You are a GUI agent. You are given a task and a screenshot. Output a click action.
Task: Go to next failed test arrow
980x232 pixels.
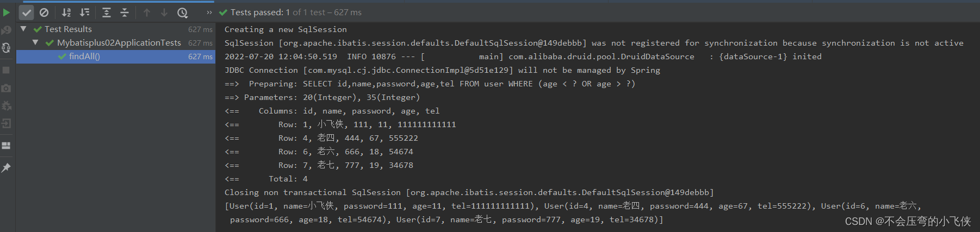(164, 12)
